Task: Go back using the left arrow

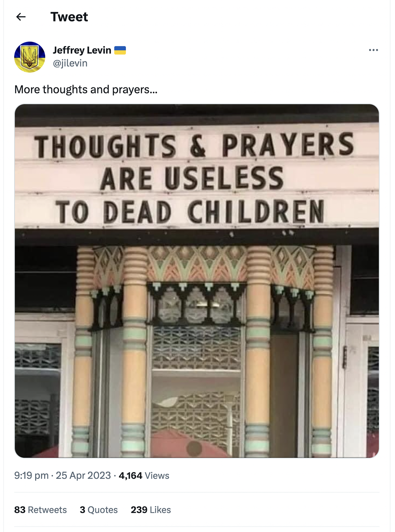Action: click(21, 17)
